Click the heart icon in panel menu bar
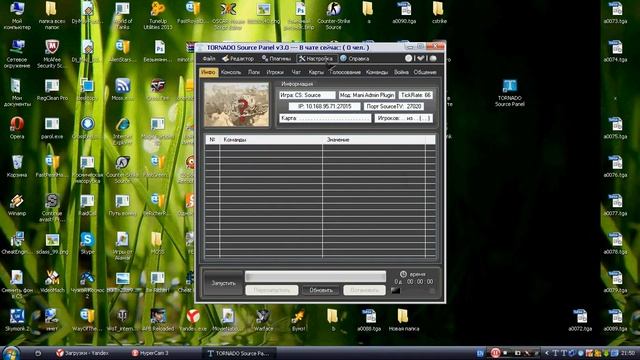Image resolution: width=640 pixels, height=360 pixels. (x=420, y=58)
